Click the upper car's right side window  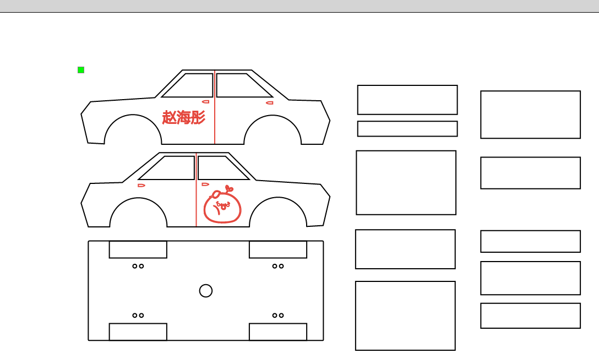point(244,85)
